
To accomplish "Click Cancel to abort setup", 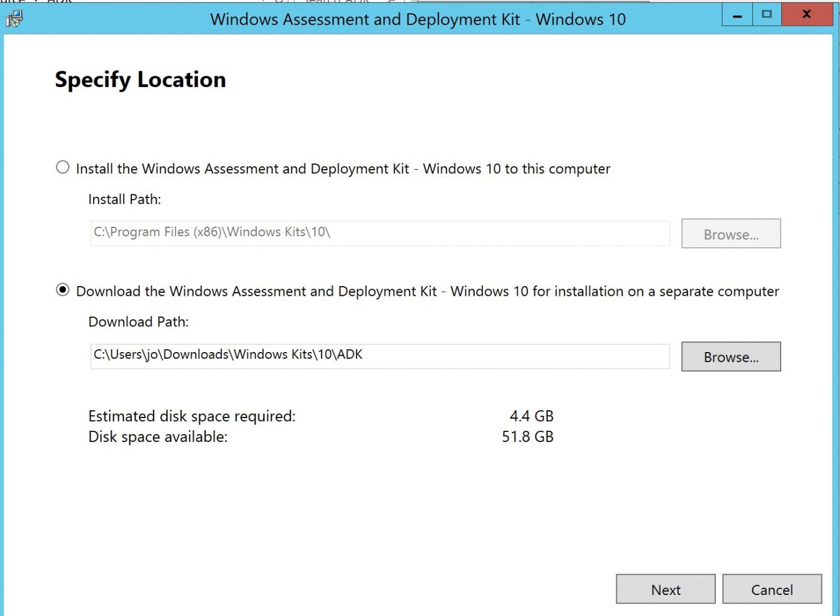I will pos(772,589).
